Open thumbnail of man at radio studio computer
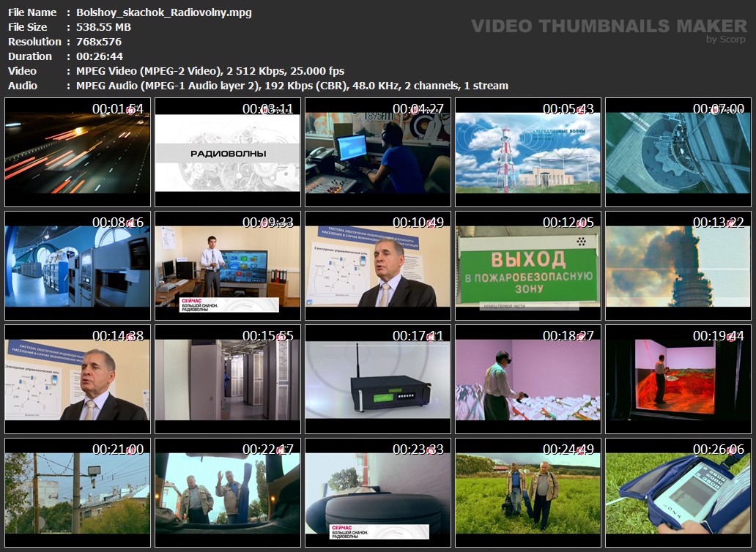 pos(378,152)
